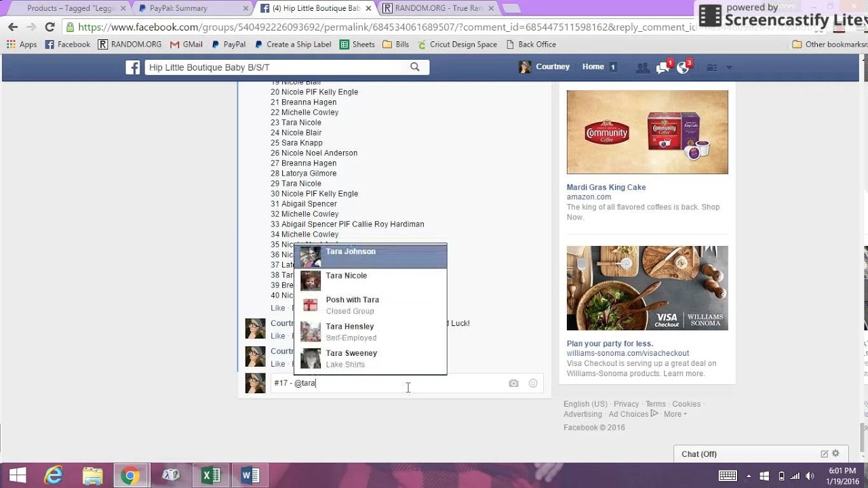The image size is (868, 488).
Task: Select Tara Johnson from mention suggestions
Action: (x=370, y=256)
